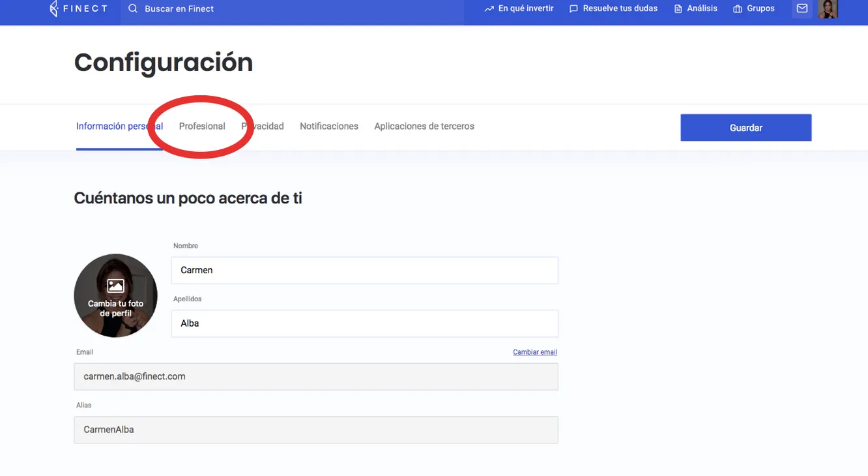
Task: Click the trending arrow icon for investing
Action: tap(489, 9)
